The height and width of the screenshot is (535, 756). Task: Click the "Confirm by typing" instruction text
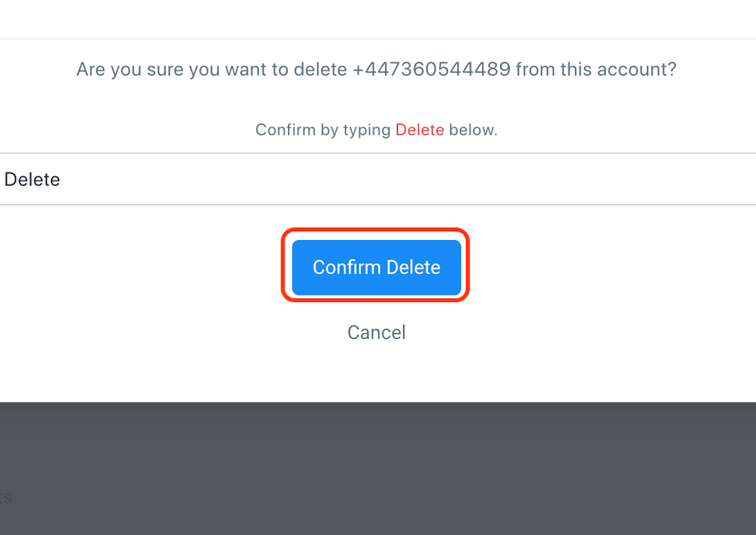coord(323,130)
